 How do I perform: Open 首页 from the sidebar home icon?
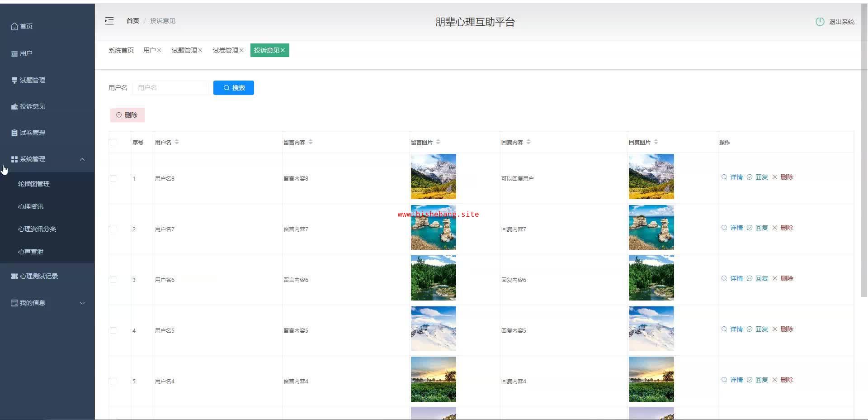[x=14, y=26]
